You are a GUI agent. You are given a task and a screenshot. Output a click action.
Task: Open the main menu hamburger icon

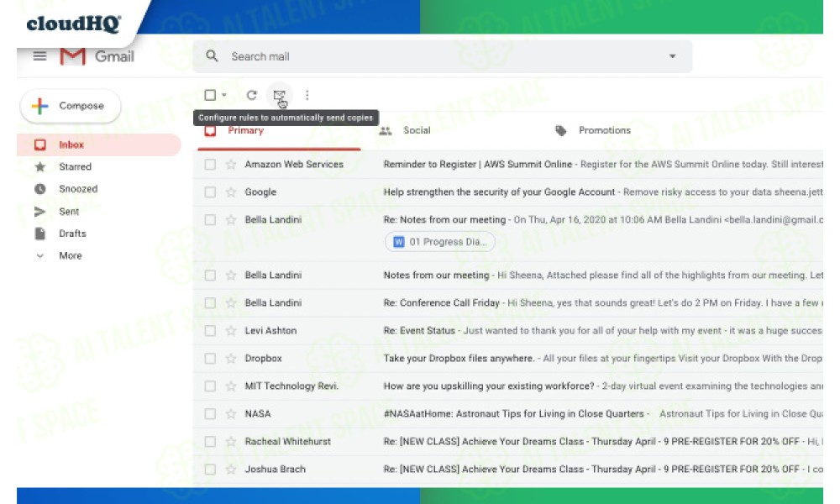pyautogui.click(x=39, y=56)
